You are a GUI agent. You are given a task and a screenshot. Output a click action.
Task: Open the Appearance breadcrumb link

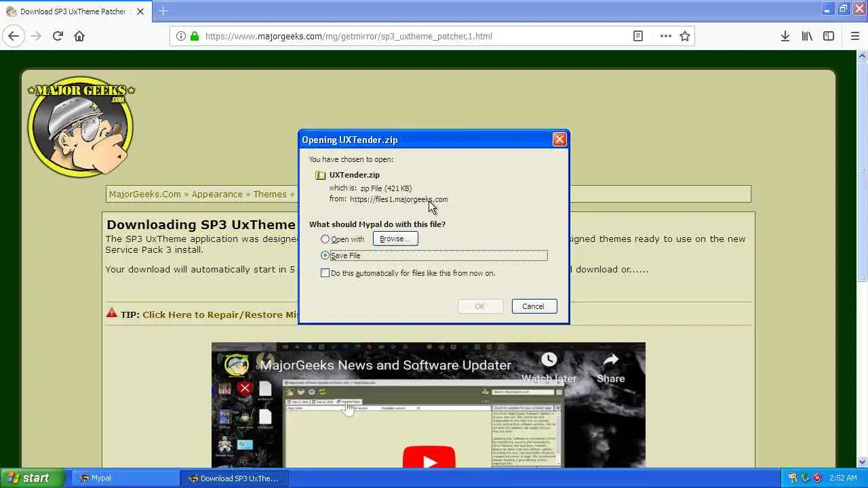pyautogui.click(x=217, y=194)
